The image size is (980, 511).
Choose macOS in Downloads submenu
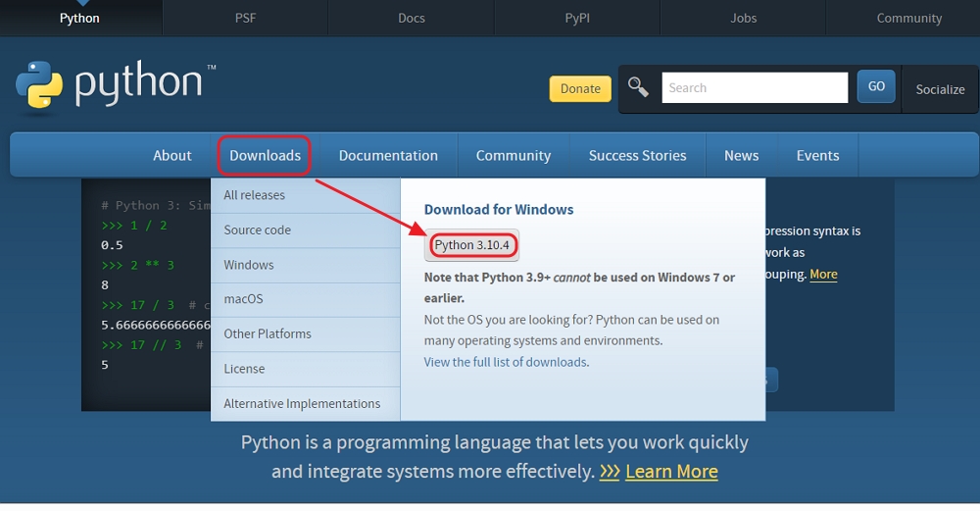click(306, 299)
